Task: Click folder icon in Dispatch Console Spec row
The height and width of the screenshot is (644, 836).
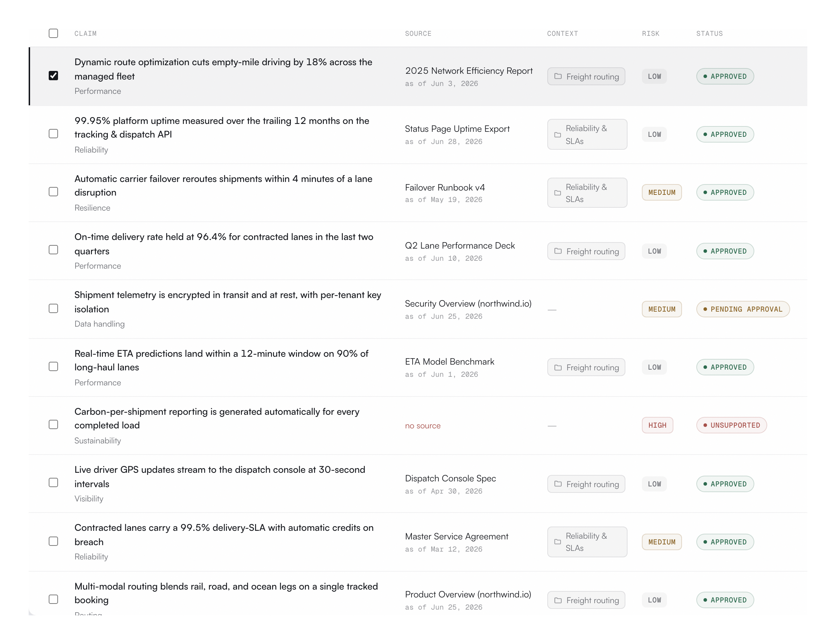Action: click(558, 484)
